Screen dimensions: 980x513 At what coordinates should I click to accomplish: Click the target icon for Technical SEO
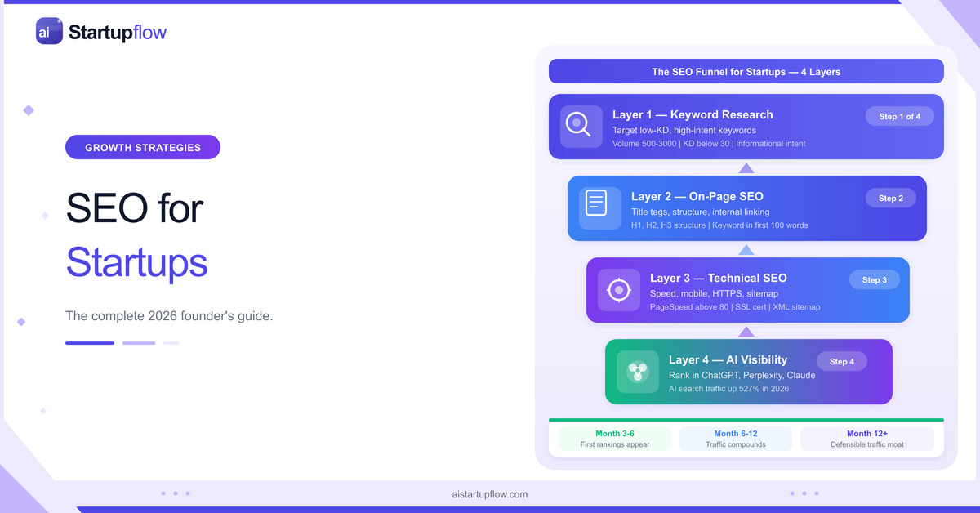(x=619, y=290)
